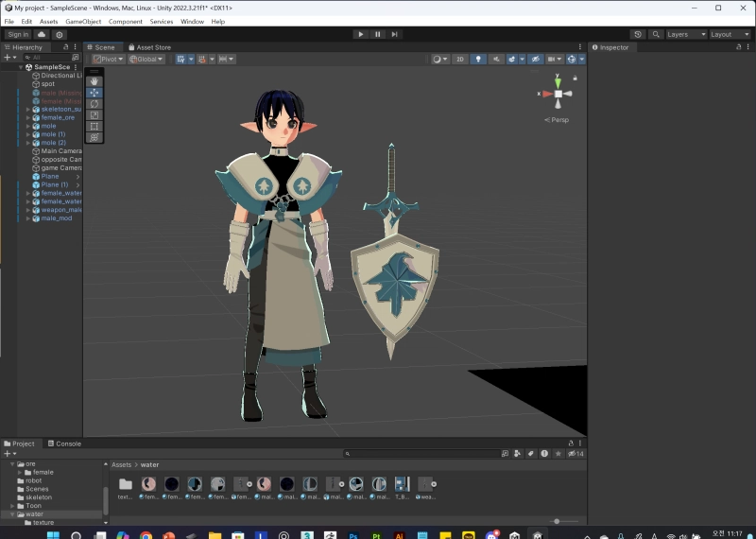Image resolution: width=756 pixels, height=539 pixels.
Task: Expand the female_ore hierarchy item
Action: tap(28, 117)
